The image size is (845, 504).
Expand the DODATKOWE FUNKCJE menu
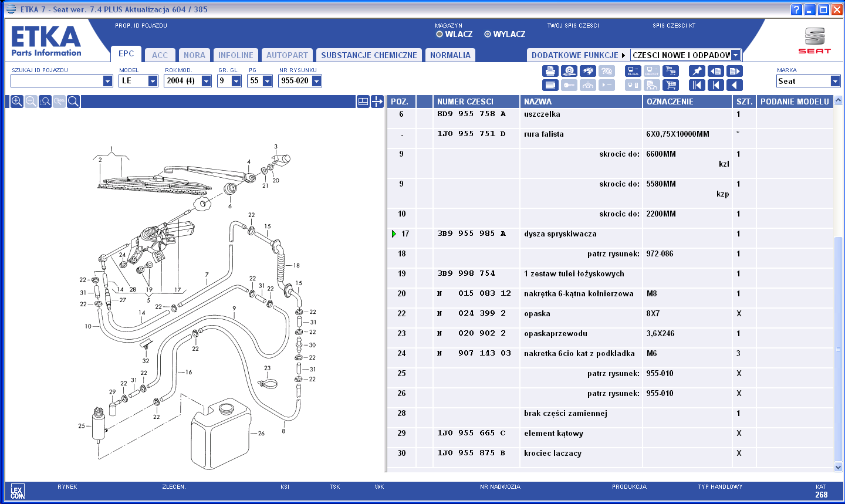577,55
